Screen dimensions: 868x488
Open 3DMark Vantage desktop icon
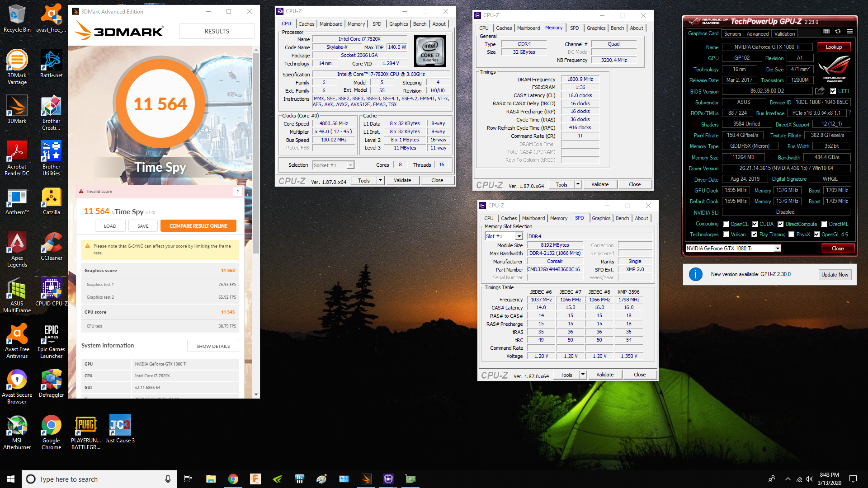17,67
